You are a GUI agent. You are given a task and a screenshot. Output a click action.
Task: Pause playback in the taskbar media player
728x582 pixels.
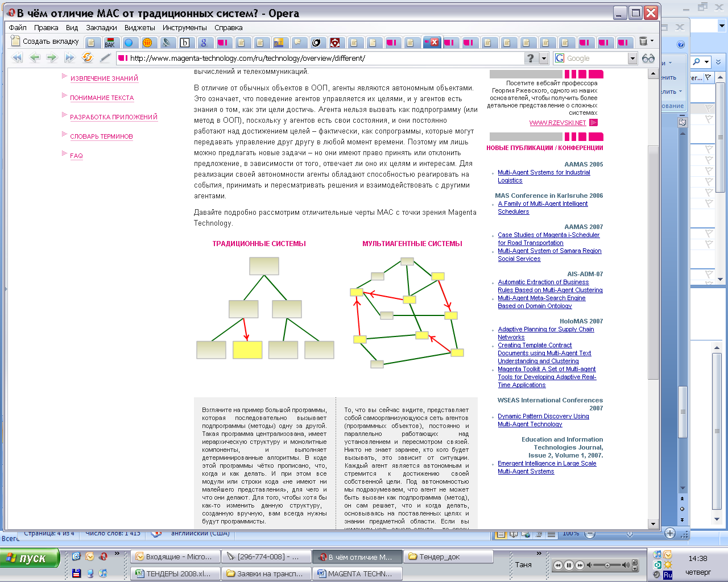[x=569, y=565]
